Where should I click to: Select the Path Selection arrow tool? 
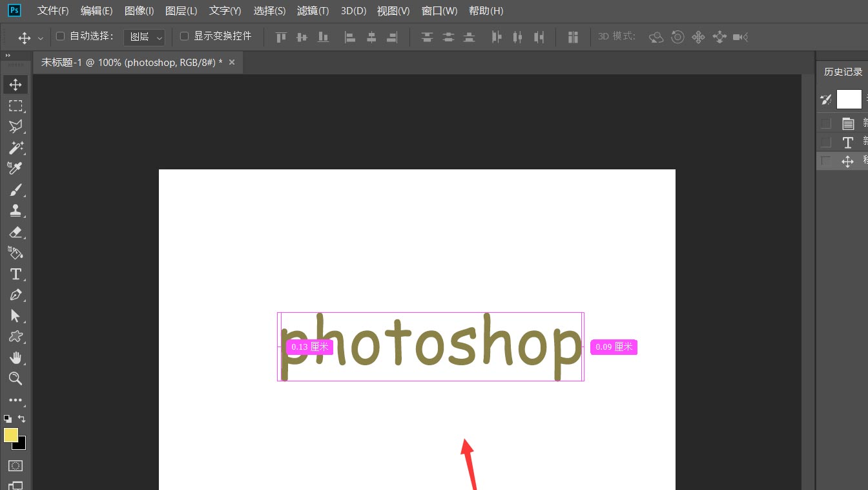pyautogui.click(x=15, y=316)
